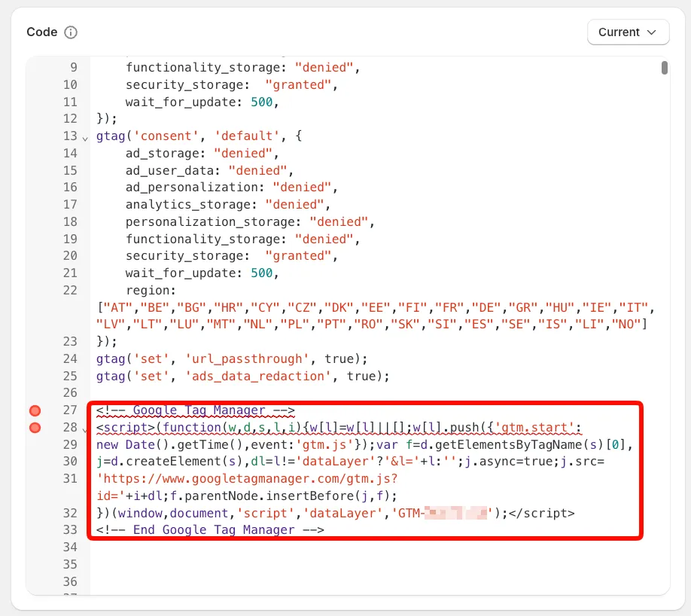
Task: Click functionality_storage on line 9
Action: click(x=202, y=68)
